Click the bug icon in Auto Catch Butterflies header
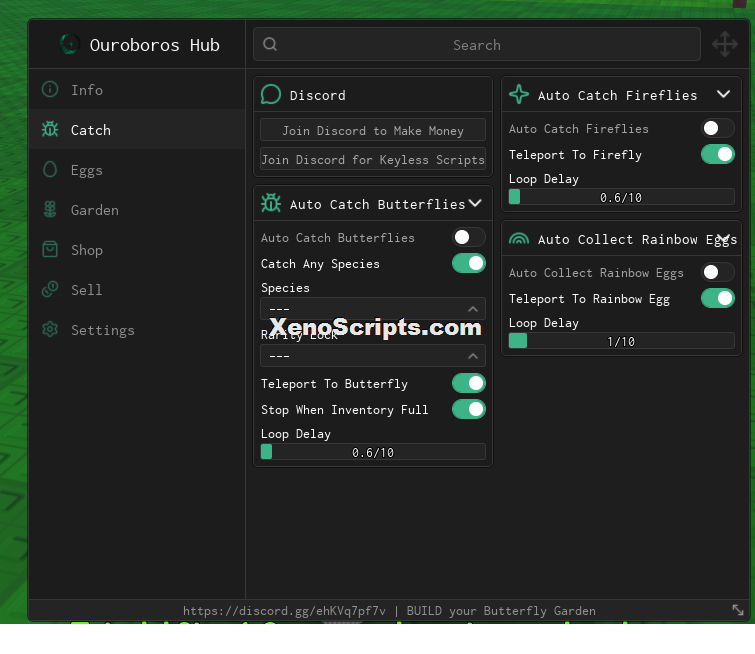 [271, 203]
